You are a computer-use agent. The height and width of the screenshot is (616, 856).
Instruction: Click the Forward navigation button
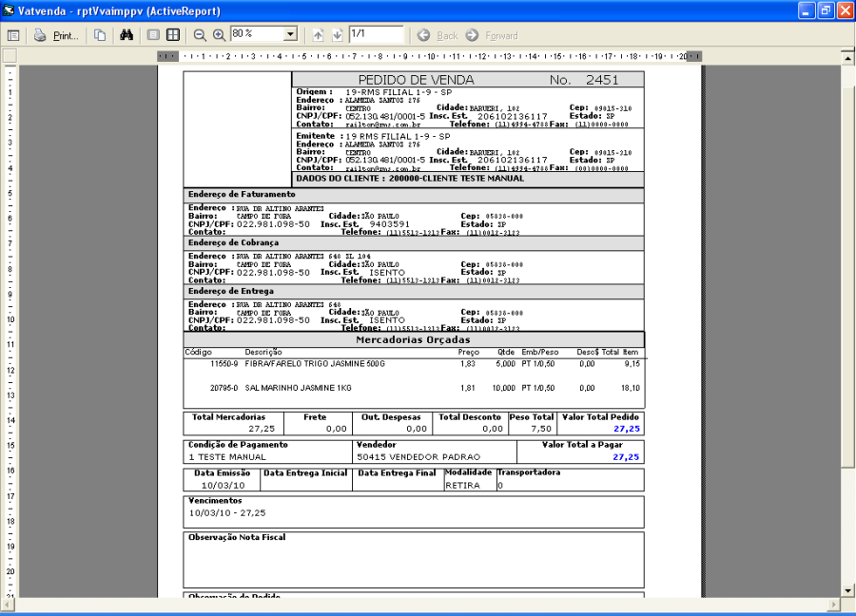point(492,35)
